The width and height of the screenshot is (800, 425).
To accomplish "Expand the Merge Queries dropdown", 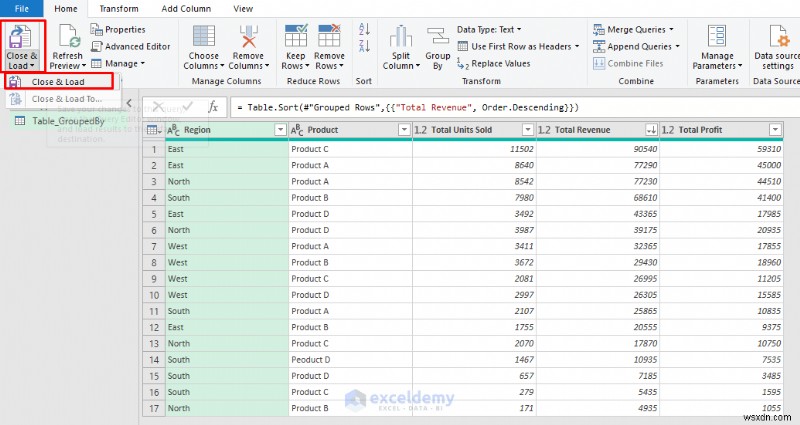I will coord(671,30).
